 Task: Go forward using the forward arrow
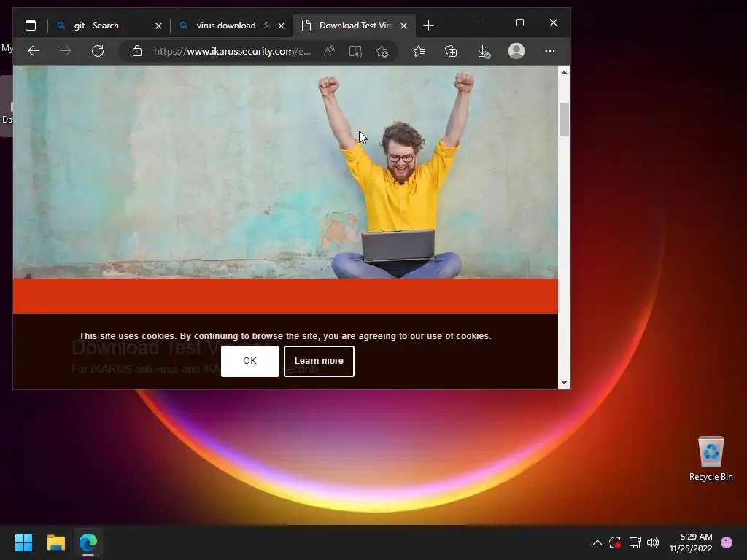[x=66, y=51]
